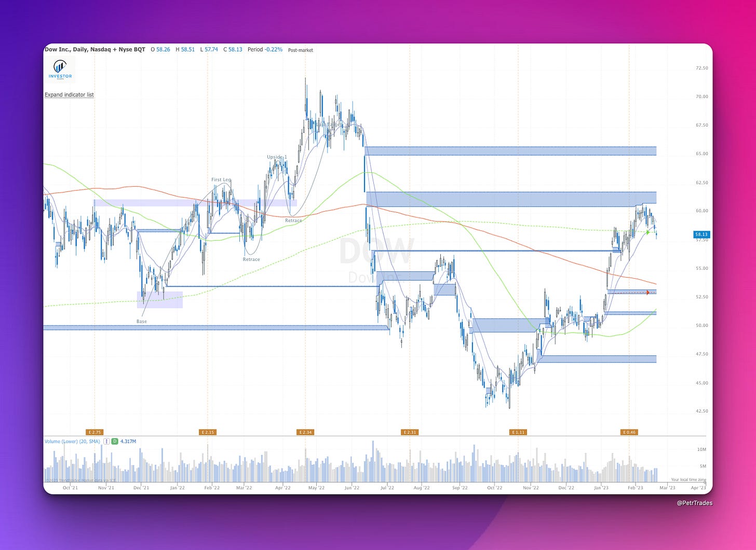Click the Jun '22 date axis label
Viewport: 756px width, 550px height.
point(352,488)
